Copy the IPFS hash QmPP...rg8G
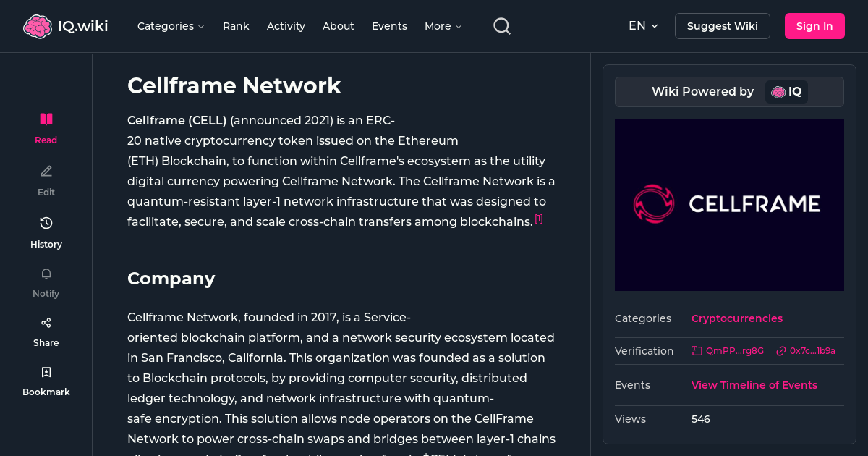The image size is (868, 456). click(728, 350)
